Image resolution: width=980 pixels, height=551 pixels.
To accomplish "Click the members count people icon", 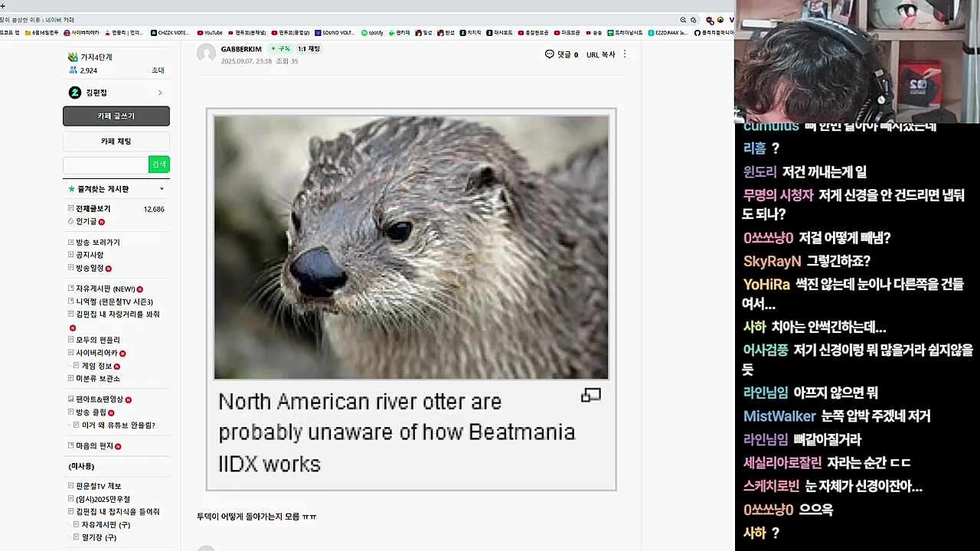I will (73, 70).
